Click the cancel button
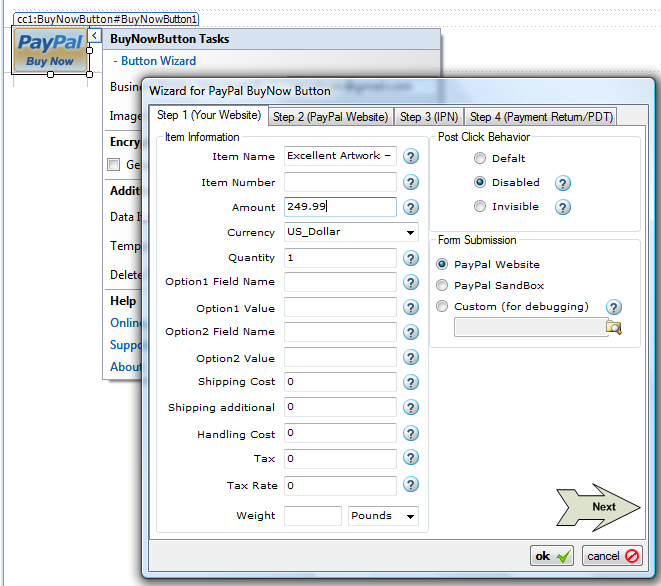Screen dimensions: 661x586 point(614,556)
